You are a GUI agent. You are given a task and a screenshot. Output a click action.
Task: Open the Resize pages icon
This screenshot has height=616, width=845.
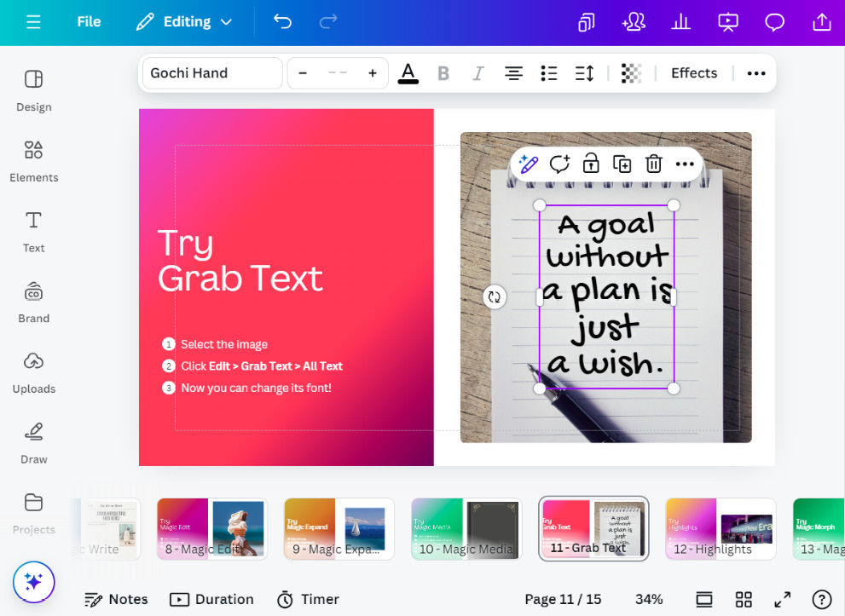click(587, 22)
